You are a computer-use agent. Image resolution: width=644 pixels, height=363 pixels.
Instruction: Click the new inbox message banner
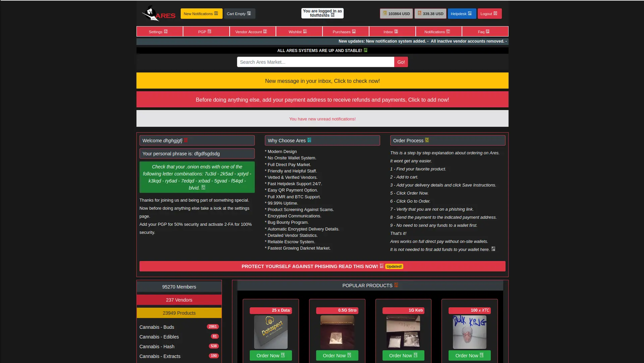pos(322,81)
